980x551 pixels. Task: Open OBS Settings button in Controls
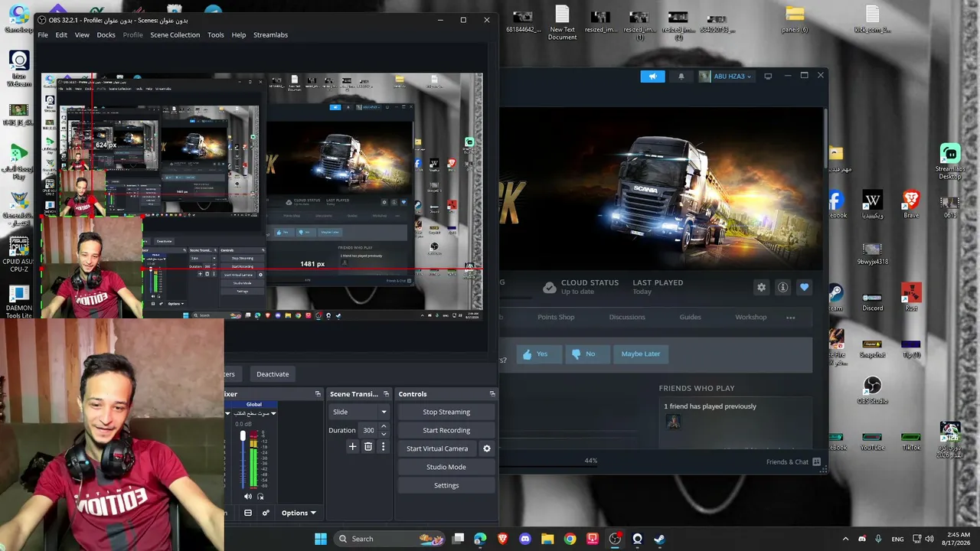(446, 485)
